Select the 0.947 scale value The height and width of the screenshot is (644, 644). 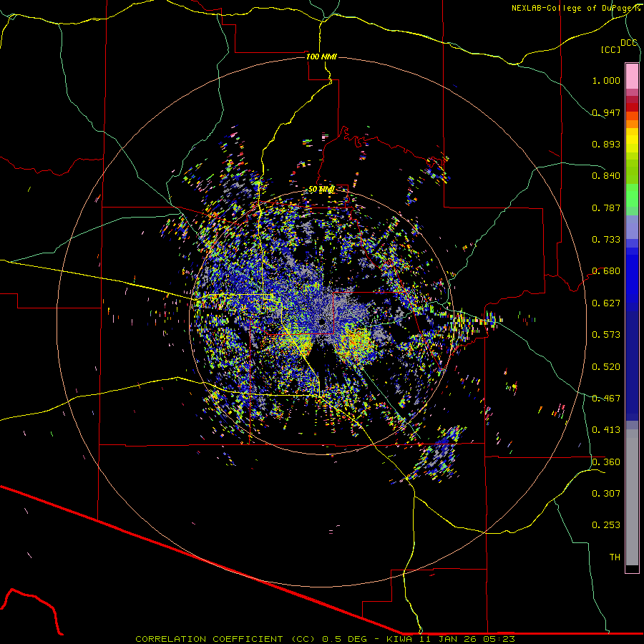tap(606, 112)
